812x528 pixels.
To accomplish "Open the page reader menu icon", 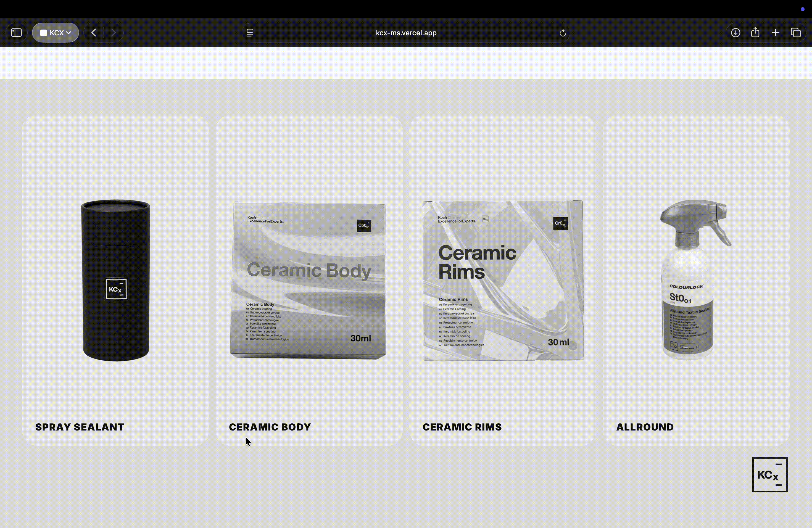I will pos(250,33).
